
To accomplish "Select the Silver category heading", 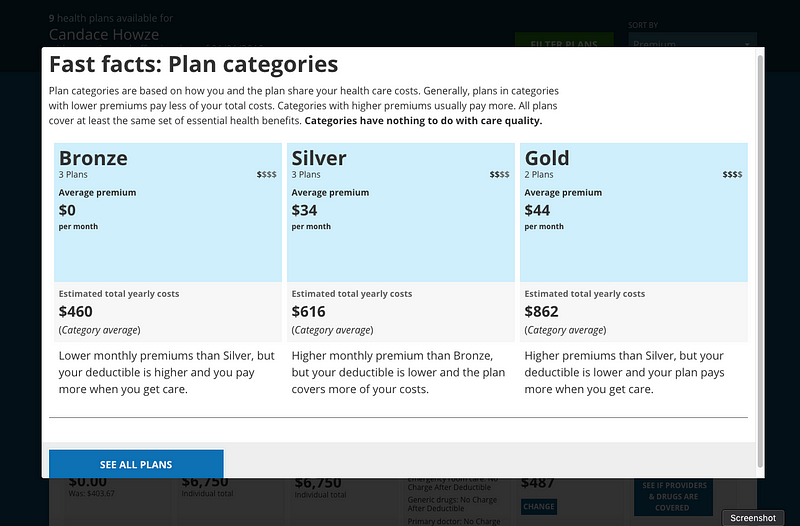I will click(x=319, y=158).
